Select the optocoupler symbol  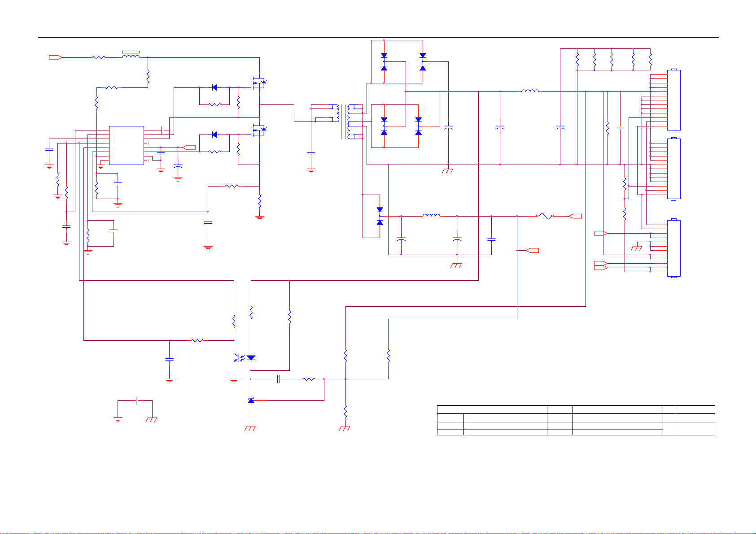(243, 358)
